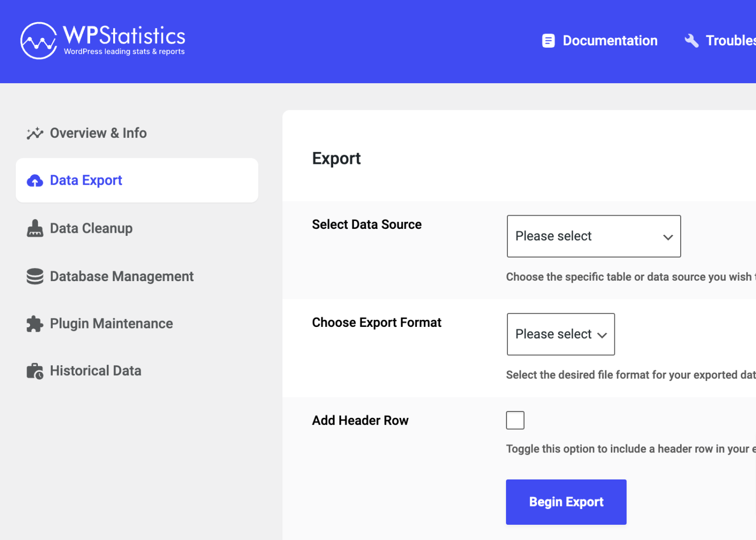Click the database icon beside Database Management

click(x=34, y=276)
